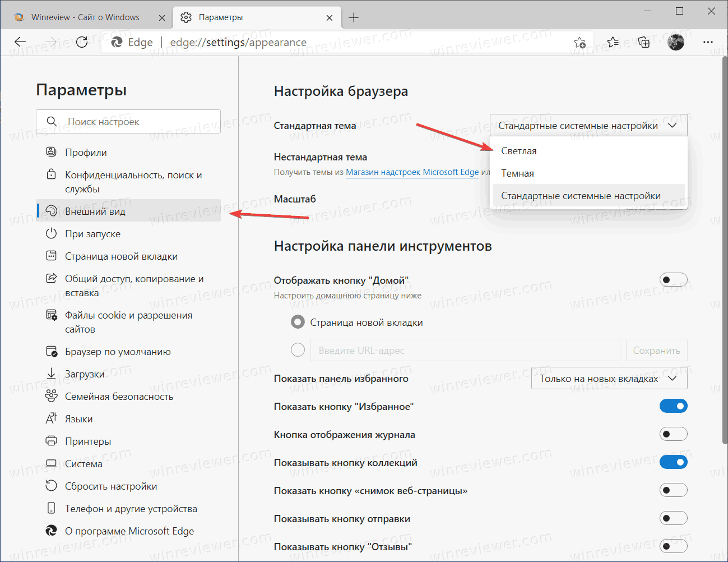
Task: Turn off "Показать кнопку Избранное" toggle
Action: 673,406
